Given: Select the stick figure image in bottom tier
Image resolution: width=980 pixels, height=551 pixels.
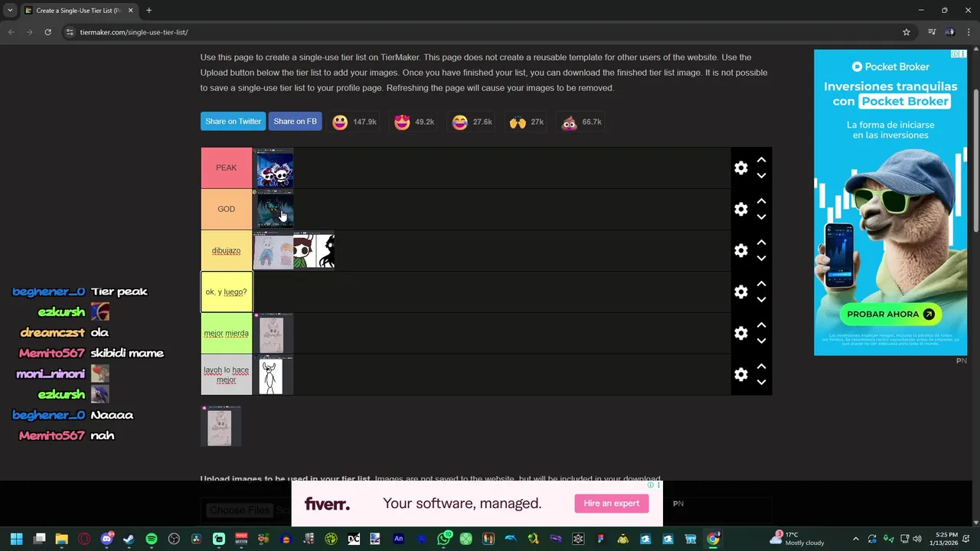Looking at the screenshot, I should pos(273,375).
